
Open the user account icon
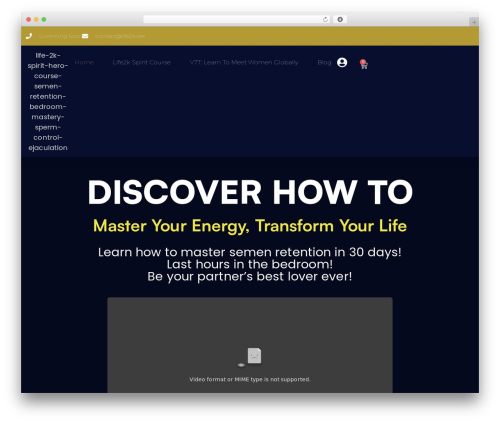click(x=342, y=62)
